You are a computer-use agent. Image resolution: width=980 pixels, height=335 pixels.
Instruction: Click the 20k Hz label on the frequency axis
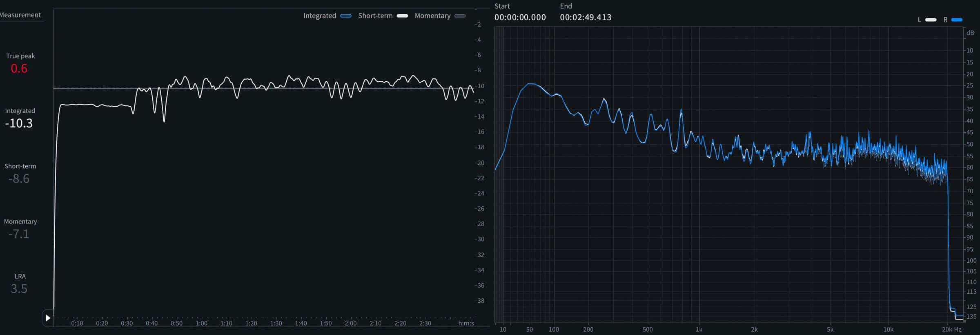pyautogui.click(x=951, y=329)
